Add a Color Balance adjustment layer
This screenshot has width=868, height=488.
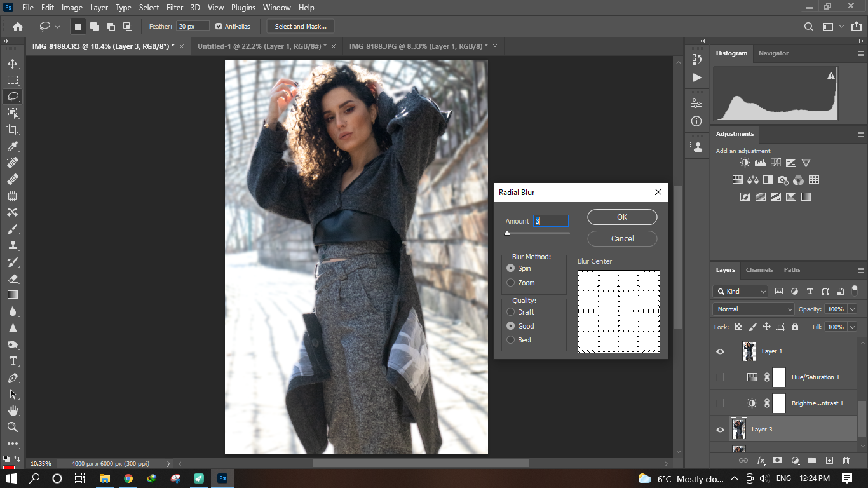pyautogui.click(x=753, y=180)
